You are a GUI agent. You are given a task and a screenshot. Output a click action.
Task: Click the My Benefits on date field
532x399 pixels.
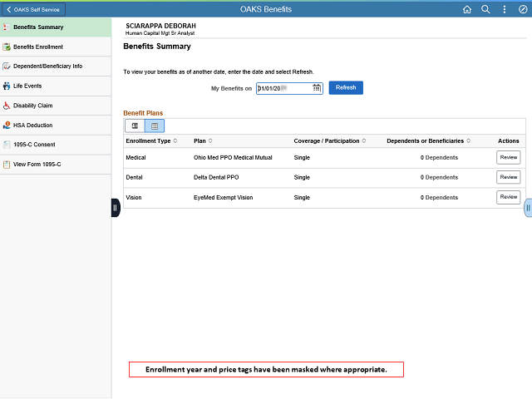pyautogui.click(x=283, y=87)
